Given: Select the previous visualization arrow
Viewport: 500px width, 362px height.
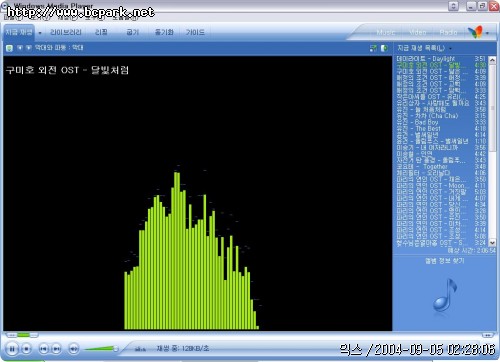Looking at the screenshot, I should (x=20, y=48).
